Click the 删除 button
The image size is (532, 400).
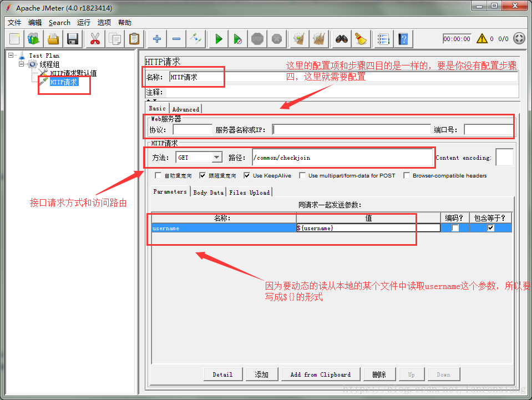coord(379,374)
